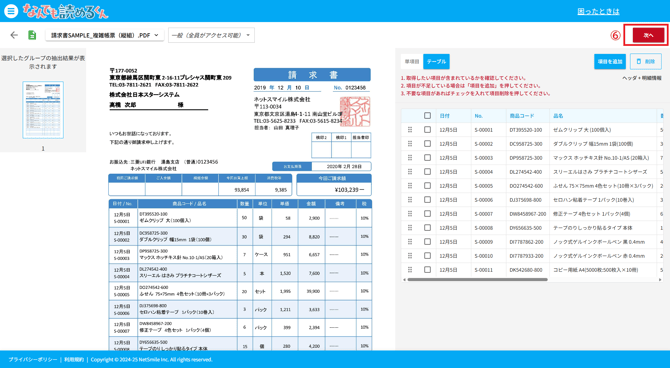This screenshot has width=670, height=368.
Task: Open the プライバシーポリシー footer link
Action: 32,359
